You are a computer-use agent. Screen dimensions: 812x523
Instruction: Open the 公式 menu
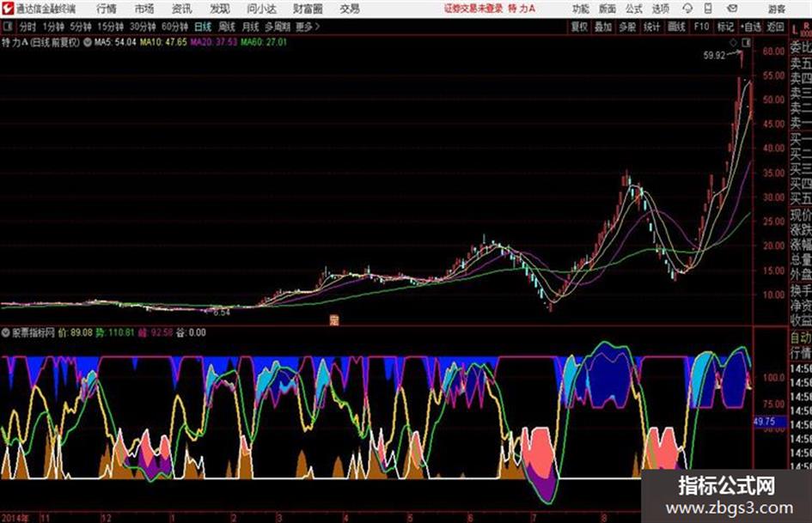[633, 9]
